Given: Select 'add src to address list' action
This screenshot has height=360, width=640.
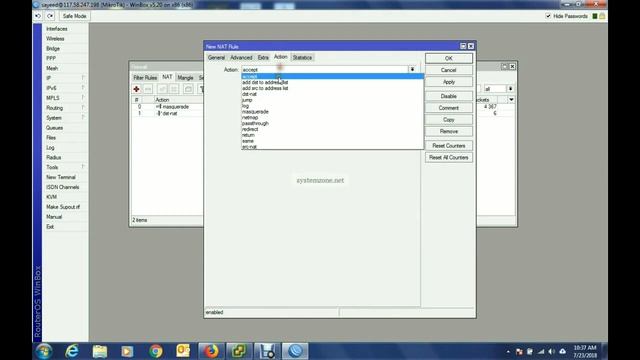Looking at the screenshot, I should 265,88.
